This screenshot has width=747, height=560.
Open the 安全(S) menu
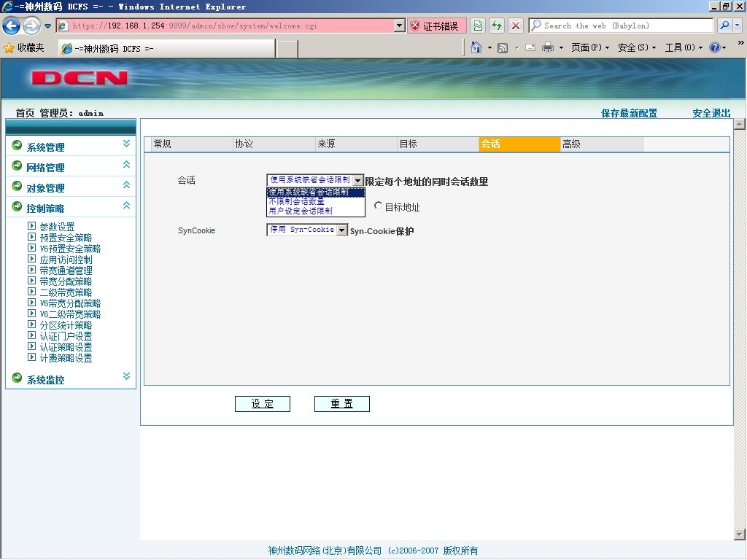(636, 47)
